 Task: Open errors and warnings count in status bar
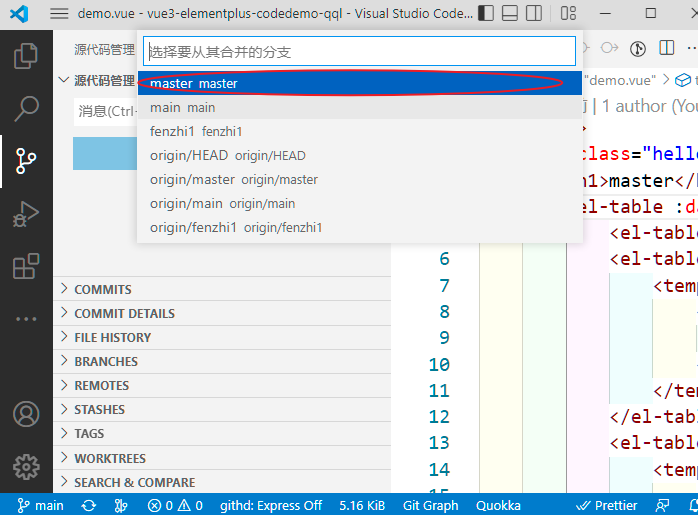(x=175, y=506)
